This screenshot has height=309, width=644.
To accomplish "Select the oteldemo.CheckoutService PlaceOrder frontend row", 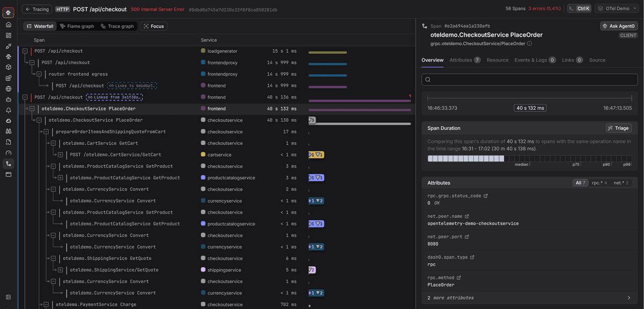I will [x=217, y=108].
